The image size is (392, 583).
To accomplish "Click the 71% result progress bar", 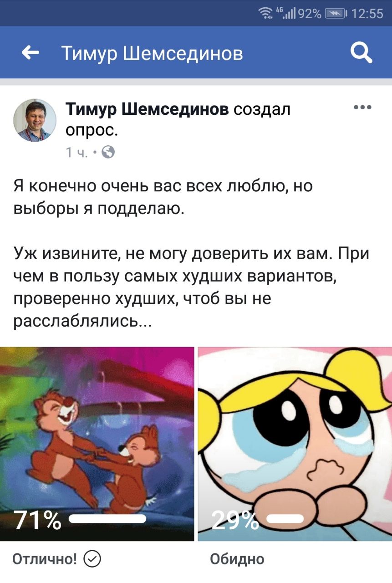I will (x=107, y=518).
